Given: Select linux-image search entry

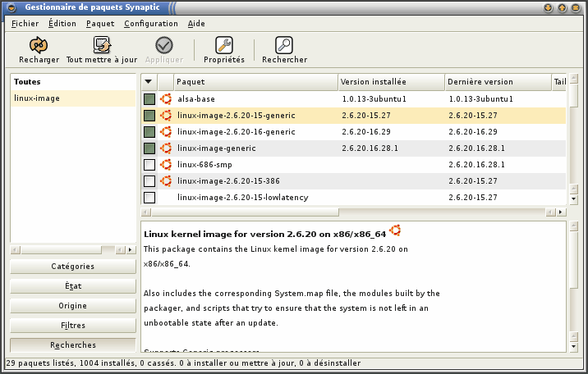Looking at the screenshot, I should coord(73,98).
